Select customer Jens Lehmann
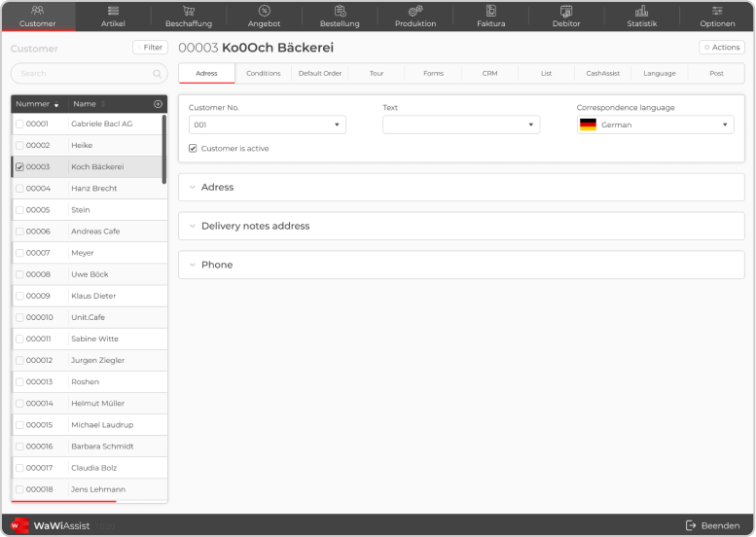This screenshot has width=756, height=537. coord(98,489)
